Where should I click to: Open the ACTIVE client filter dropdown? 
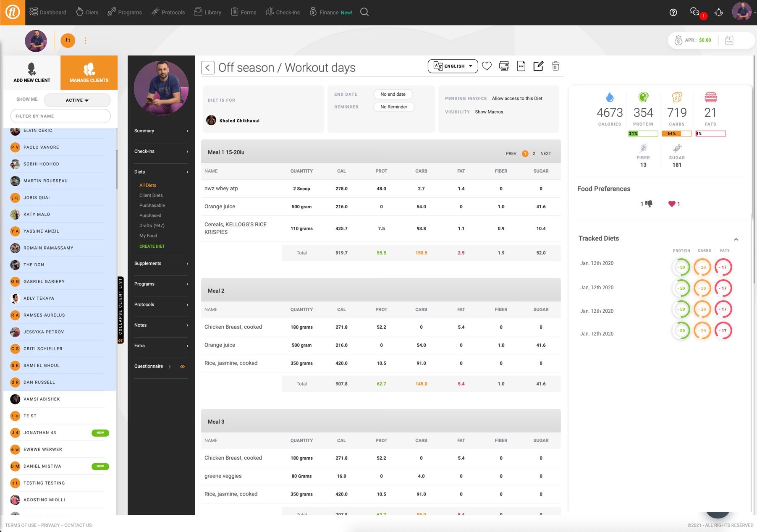[x=77, y=100]
